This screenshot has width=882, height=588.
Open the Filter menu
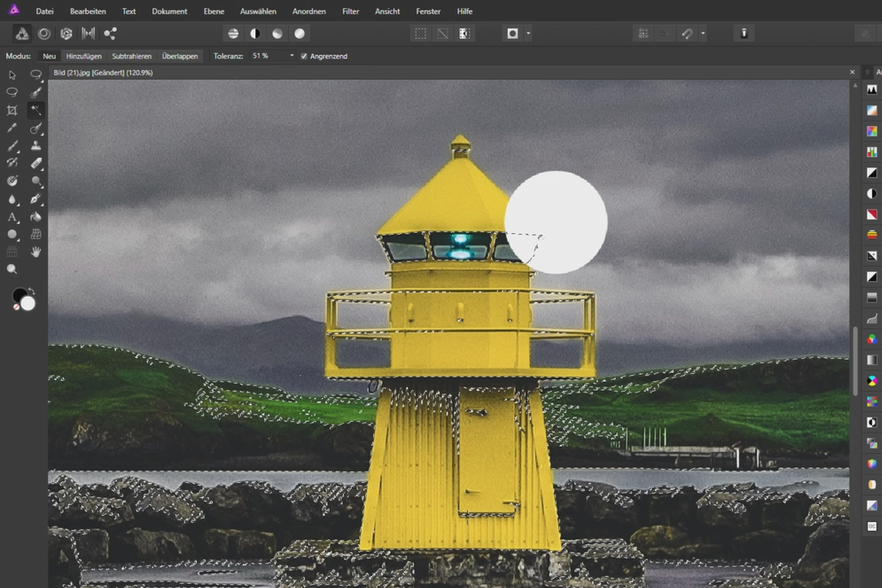coord(351,11)
